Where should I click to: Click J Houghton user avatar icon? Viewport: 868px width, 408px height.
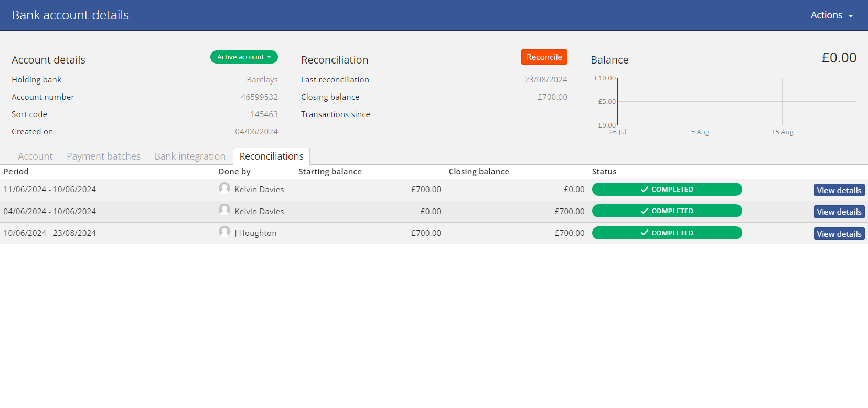[224, 232]
